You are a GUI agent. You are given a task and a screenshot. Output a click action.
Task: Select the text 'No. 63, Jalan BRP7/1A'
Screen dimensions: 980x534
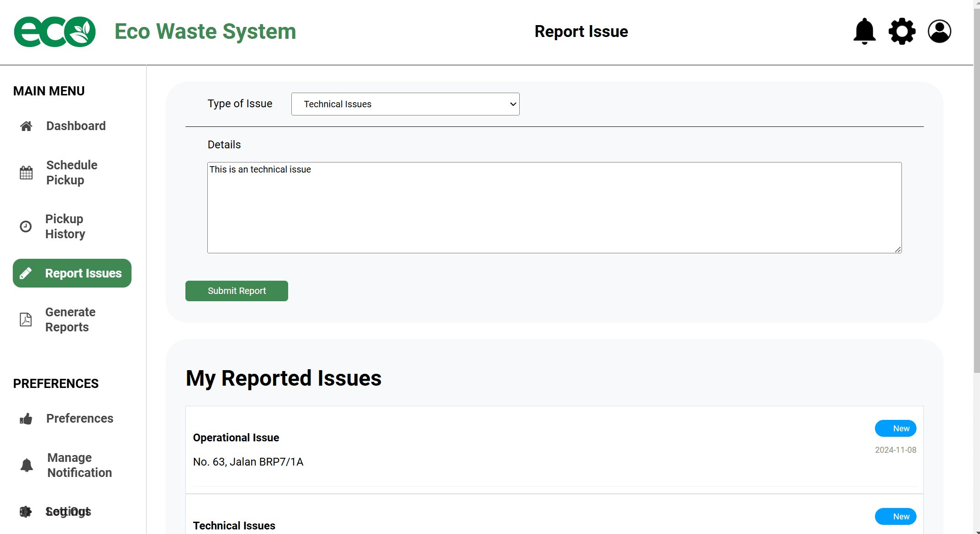(x=248, y=462)
